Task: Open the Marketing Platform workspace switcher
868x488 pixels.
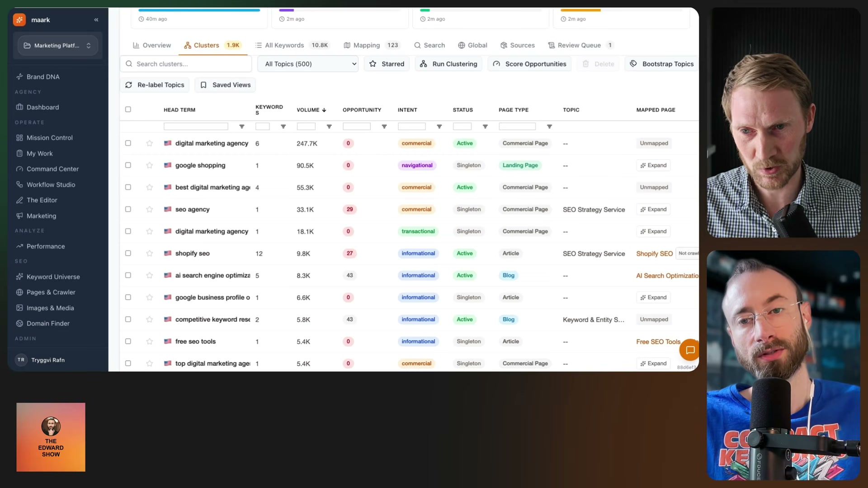Action: 57,46
